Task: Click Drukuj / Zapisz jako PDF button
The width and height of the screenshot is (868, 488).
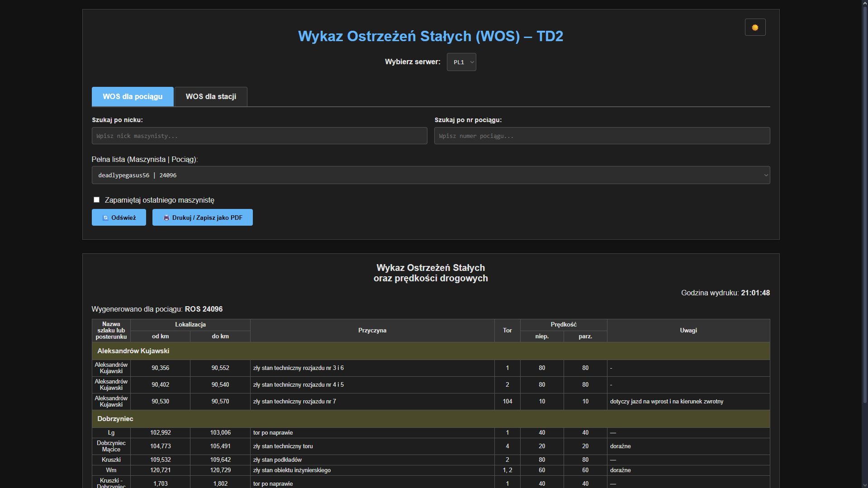Action: click(203, 218)
